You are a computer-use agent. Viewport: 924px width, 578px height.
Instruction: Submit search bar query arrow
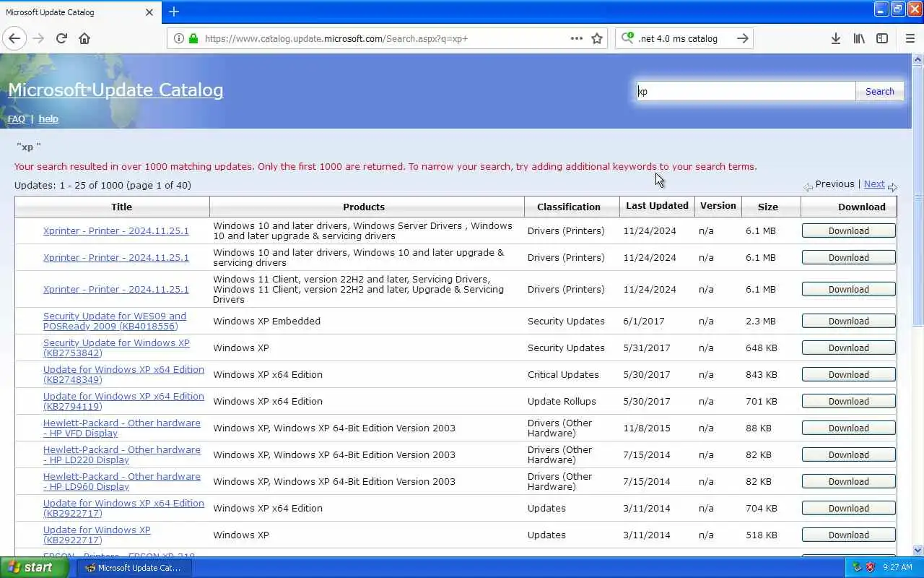click(742, 38)
